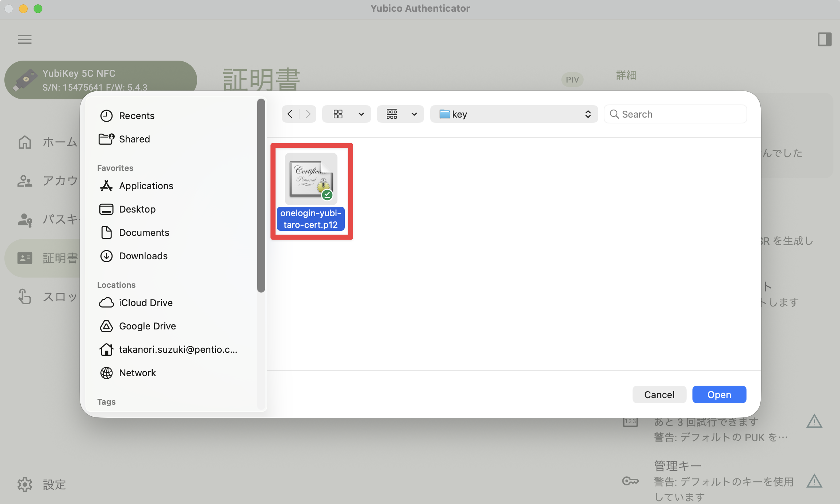Open the スロット slots touch icon
Viewport: 840px width, 504px height.
click(x=25, y=297)
